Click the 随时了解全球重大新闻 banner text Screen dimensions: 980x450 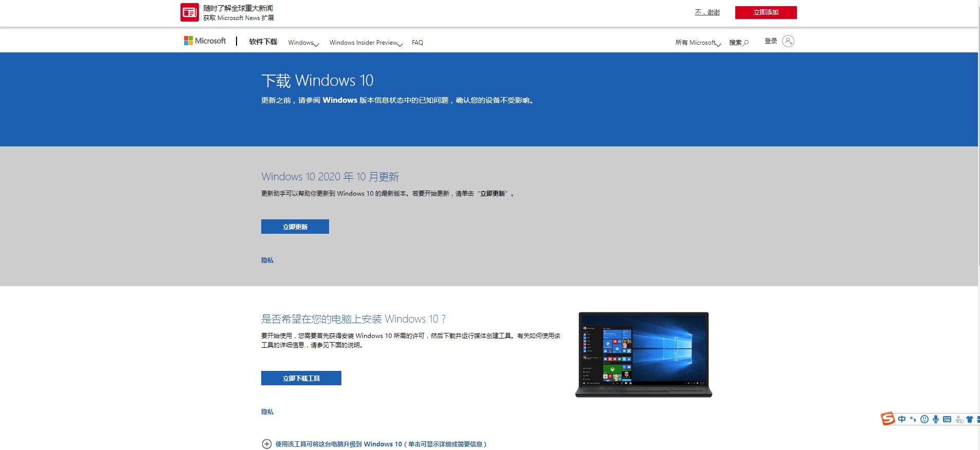(238, 8)
